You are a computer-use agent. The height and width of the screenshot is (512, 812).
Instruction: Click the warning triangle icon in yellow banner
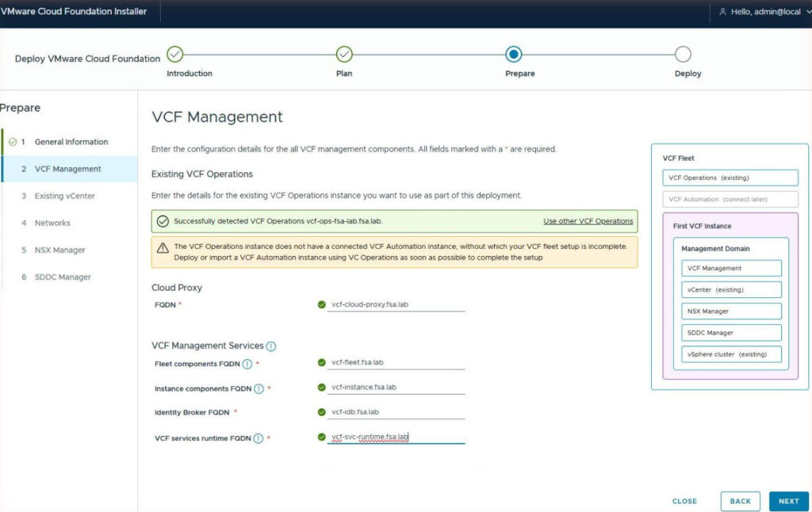click(163, 247)
